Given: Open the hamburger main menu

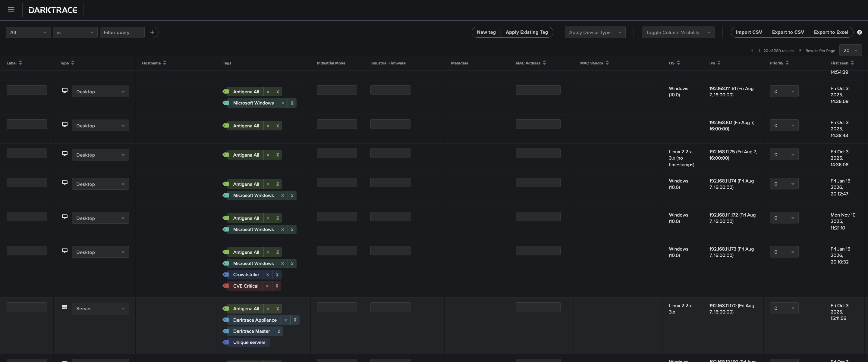Looking at the screenshot, I should point(11,10).
